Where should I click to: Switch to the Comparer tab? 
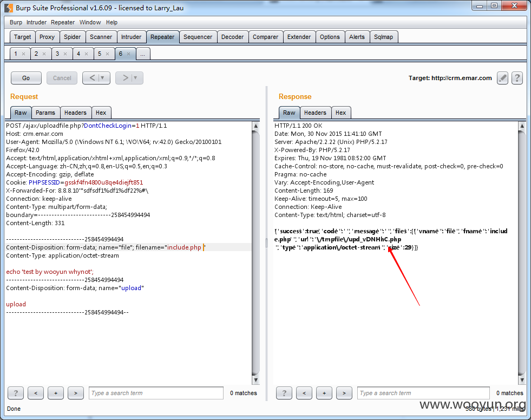click(265, 37)
